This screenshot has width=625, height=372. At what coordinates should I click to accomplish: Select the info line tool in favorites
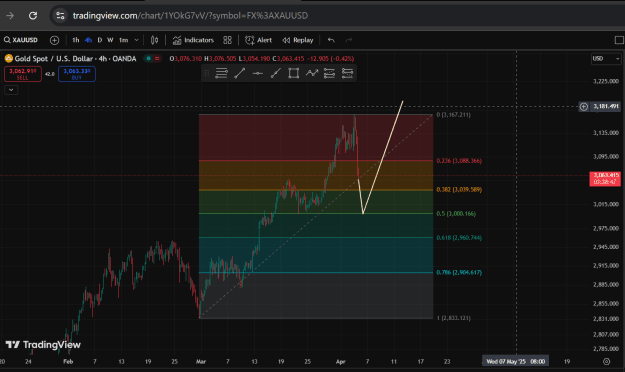[x=275, y=73]
